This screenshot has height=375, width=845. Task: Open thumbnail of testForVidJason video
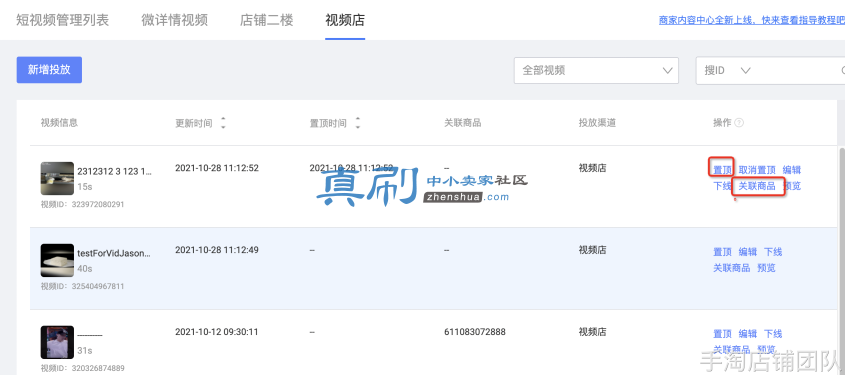tap(57, 260)
